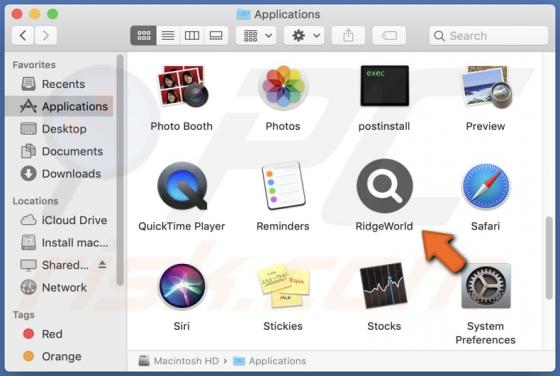Open iCloud Drive in the sidebar
560x376 pixels.
tap(60, 220)
